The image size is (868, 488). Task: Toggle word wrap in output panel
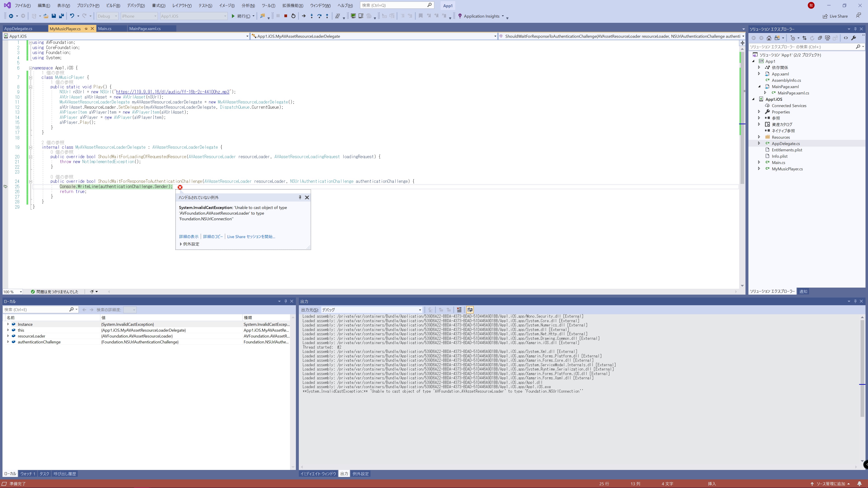[x=470, y=310]
